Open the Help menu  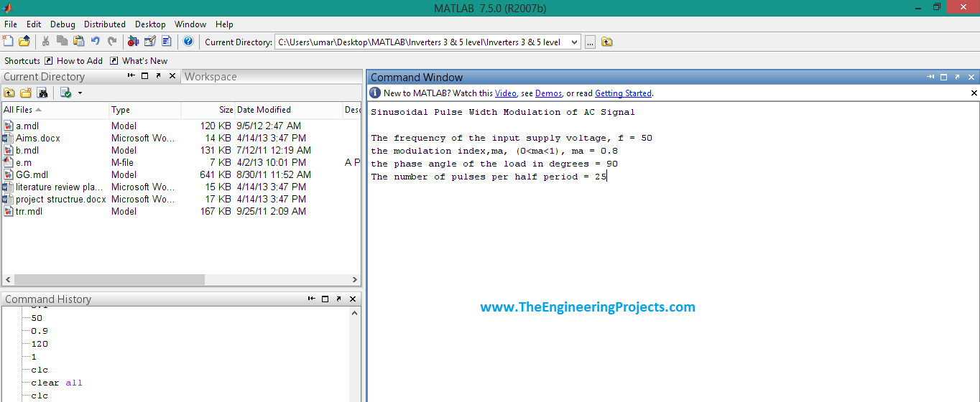(x=224, y=24)
